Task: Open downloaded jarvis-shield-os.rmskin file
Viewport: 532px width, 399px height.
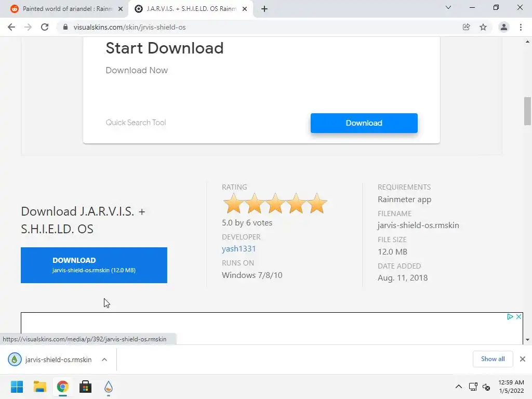Action: pyautogui.click(x=49, y=360)
